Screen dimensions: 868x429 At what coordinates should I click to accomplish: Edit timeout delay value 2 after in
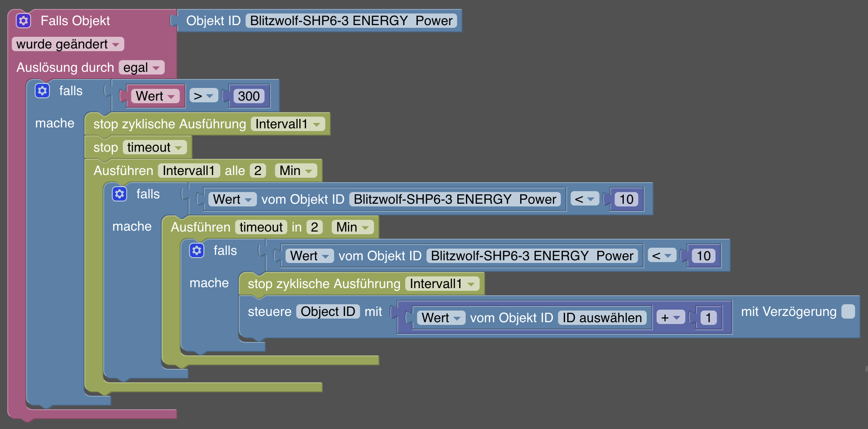[x=315, y=227]
